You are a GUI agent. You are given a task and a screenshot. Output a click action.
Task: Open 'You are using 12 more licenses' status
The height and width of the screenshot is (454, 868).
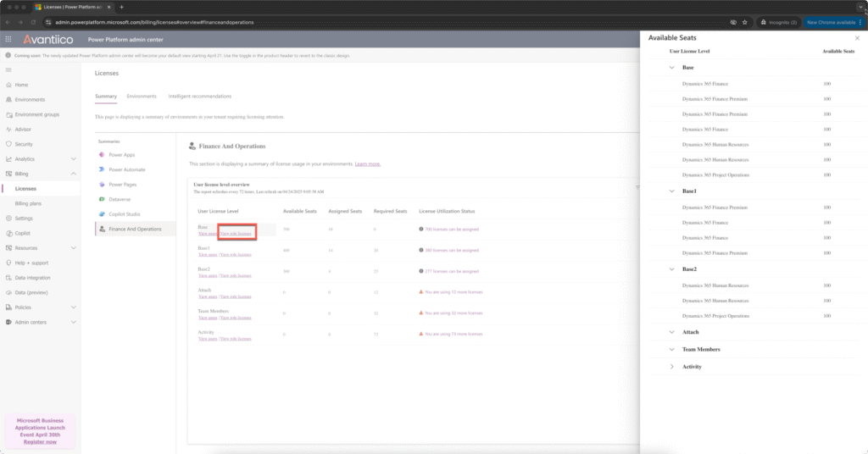point(453,292)
